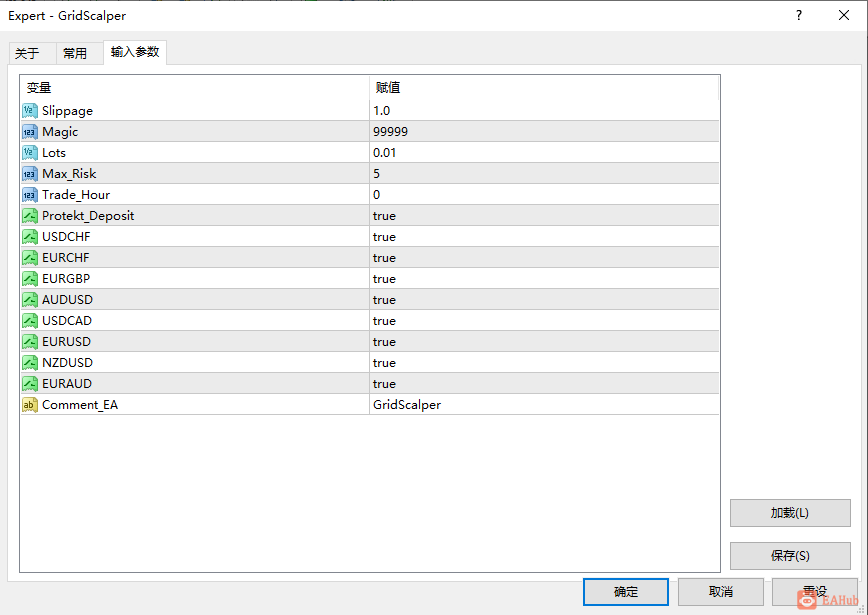The height and width of the screenshot is (615, 868).
Task: Click the integer icon beside Trade_Hour
Action: click(30, 195)
